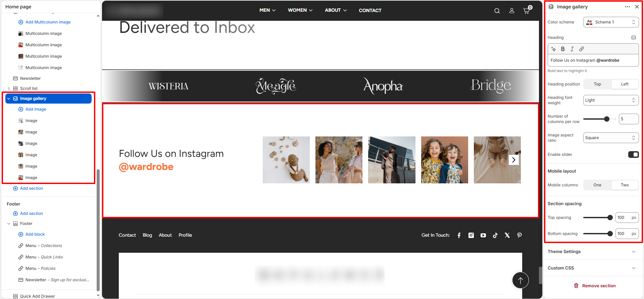Adjust the Bottom spacing slider

point(610,234)
